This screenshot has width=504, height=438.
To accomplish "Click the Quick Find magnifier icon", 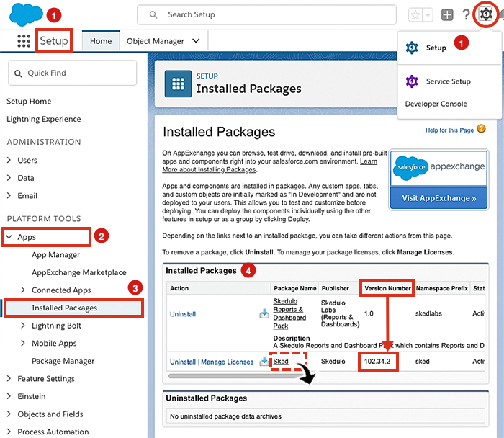I will (x=18, y=73).
